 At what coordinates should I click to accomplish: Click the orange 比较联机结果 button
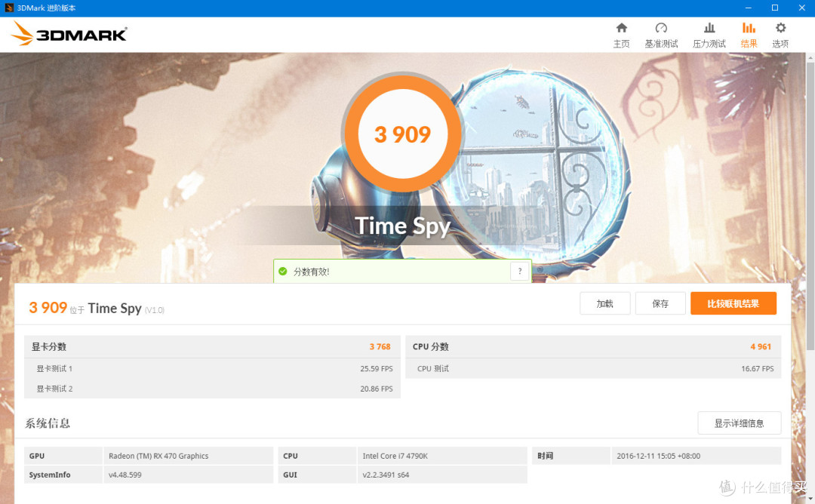click(x=733, y=303)
